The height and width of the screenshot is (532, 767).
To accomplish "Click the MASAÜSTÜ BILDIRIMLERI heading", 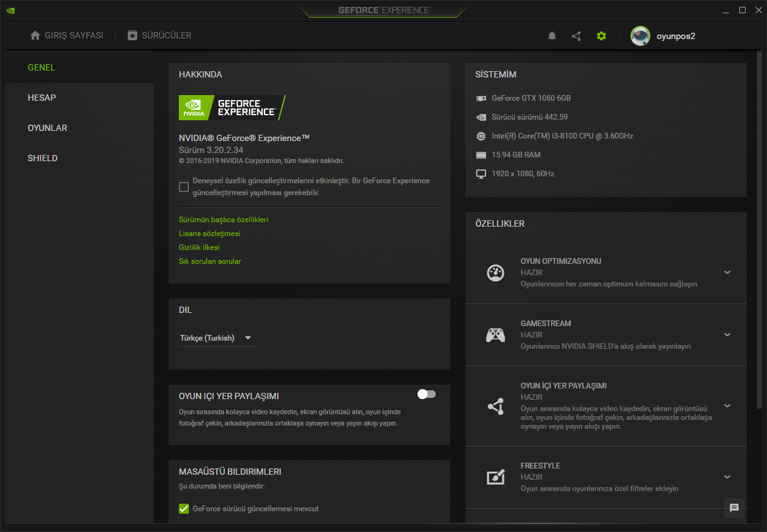I will point(230,472).
